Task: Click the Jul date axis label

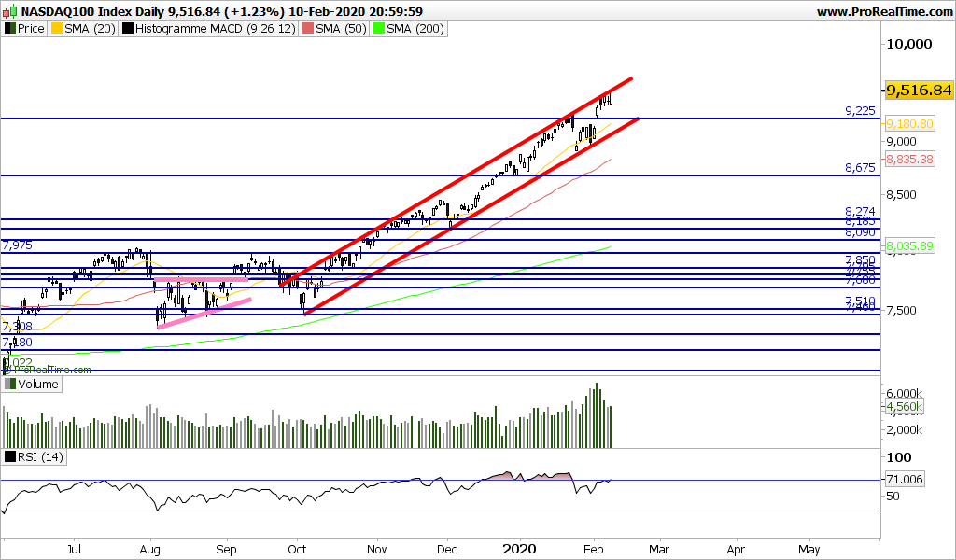Action: (x=74, y=549)
